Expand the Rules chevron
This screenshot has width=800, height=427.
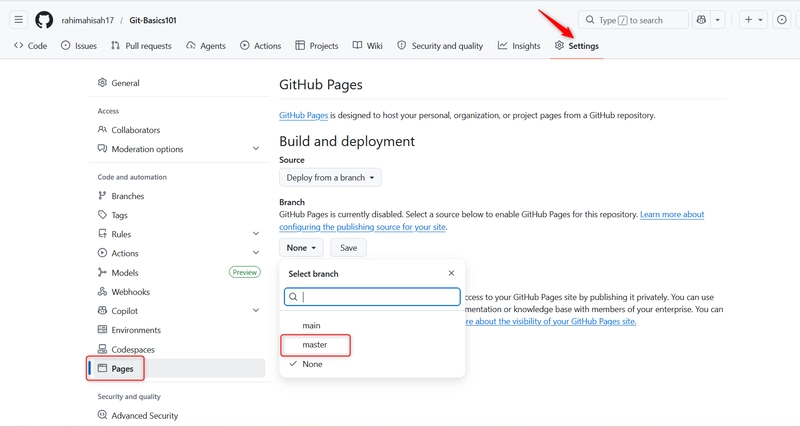[x=256, y=234]
